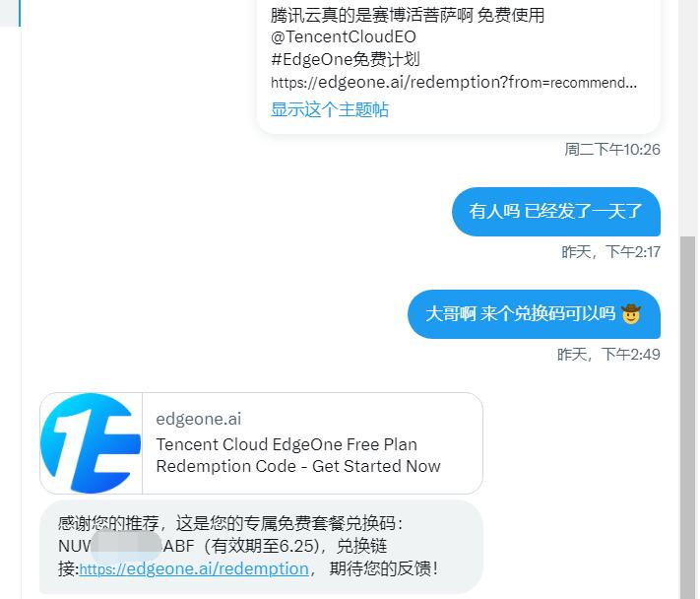This screenshot has height=599, width=700.
Task: Click the edgeone.ai domain label in card
Action: click(x=199, y=419)
